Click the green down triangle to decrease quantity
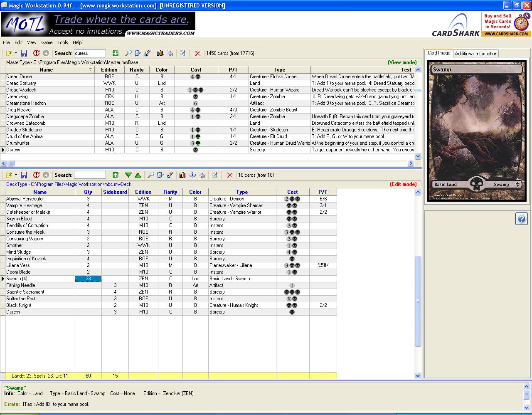The height and width of the screenshot is (415, 532). tap(128, 175)
